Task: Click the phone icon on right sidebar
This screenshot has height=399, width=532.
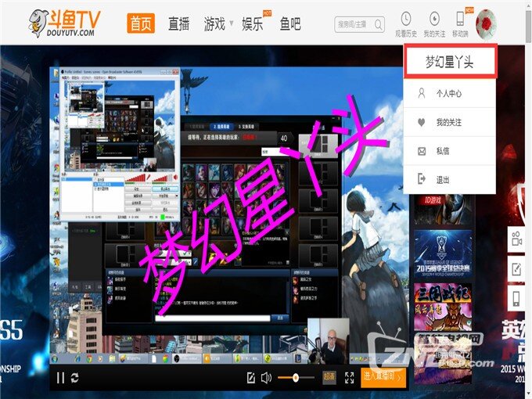Action: tap(516, 299)
